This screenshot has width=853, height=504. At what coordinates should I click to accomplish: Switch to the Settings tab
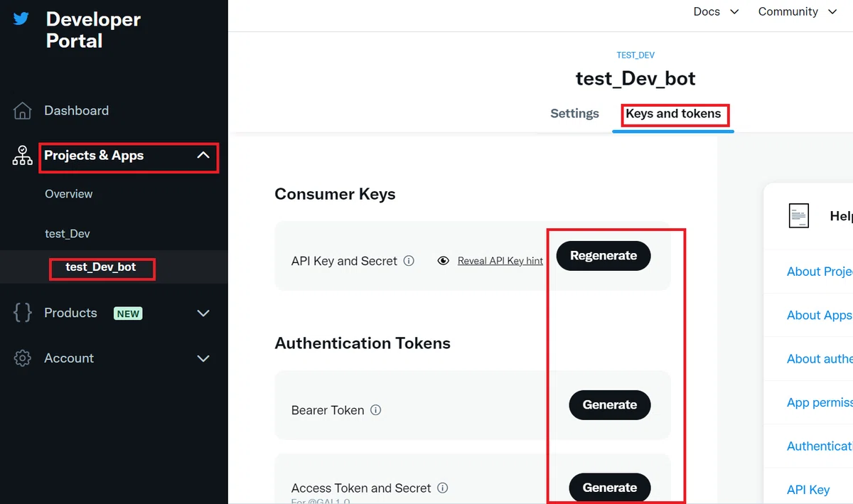(x=574, y=114)
